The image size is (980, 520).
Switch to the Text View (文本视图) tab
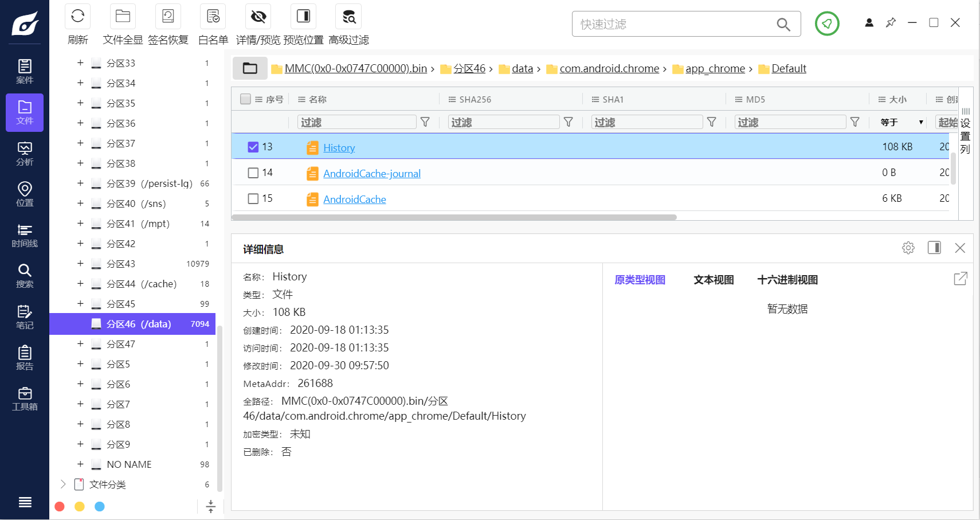pos(714,280)
